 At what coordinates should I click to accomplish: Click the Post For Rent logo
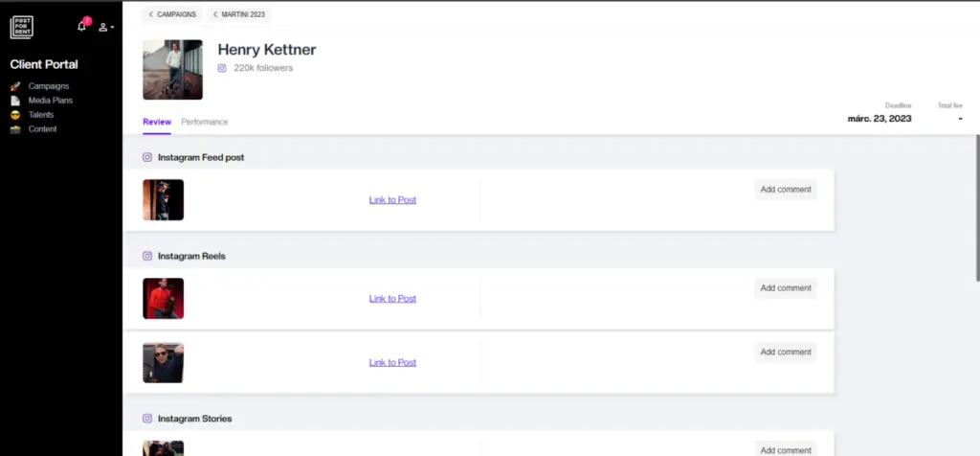tap(22, 26)
